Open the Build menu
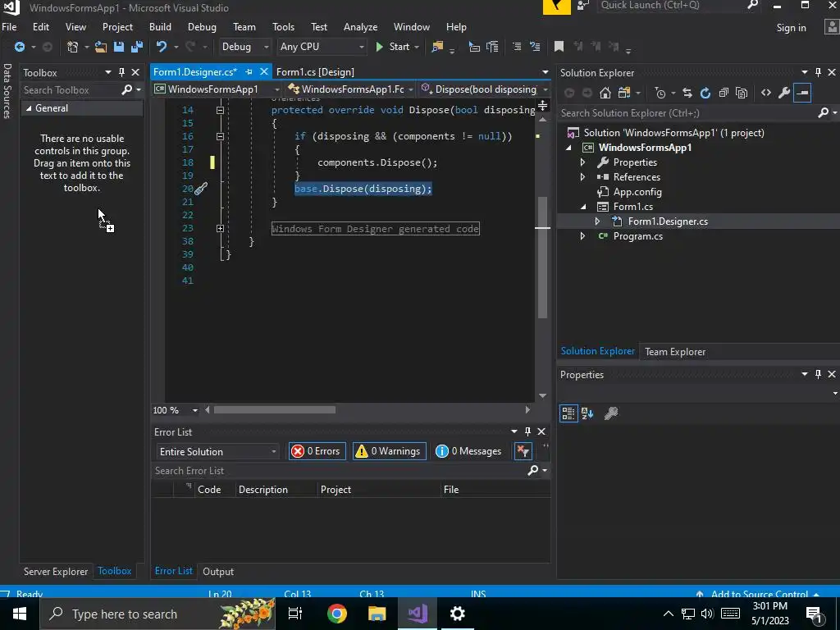 [x=160, y=27]
